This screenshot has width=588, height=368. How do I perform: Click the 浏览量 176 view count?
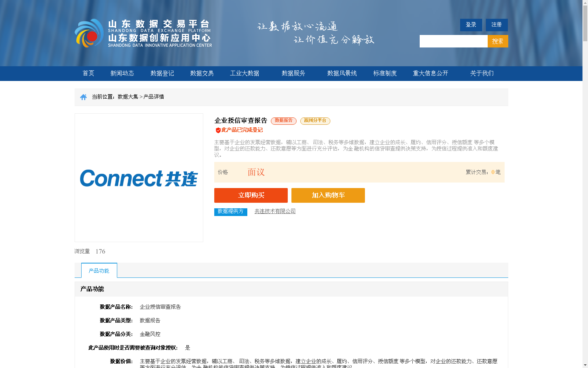90,251
